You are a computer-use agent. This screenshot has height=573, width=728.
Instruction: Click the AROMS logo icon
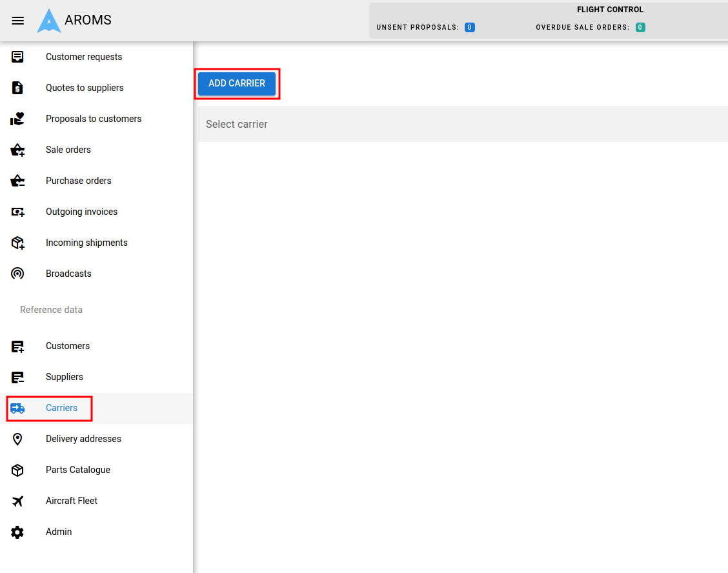[49, 21]
